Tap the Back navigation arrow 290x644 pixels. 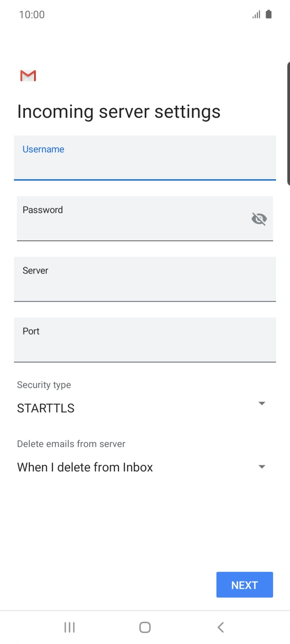(x=220, y=627)
